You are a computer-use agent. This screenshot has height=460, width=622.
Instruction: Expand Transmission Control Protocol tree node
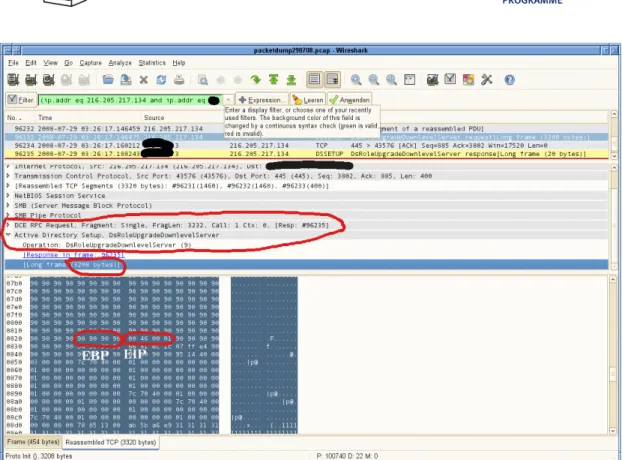click(x=8, y=176)
